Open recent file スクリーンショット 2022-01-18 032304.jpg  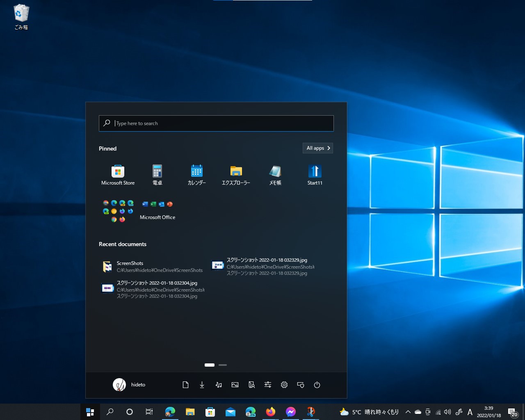coord(153,290)
